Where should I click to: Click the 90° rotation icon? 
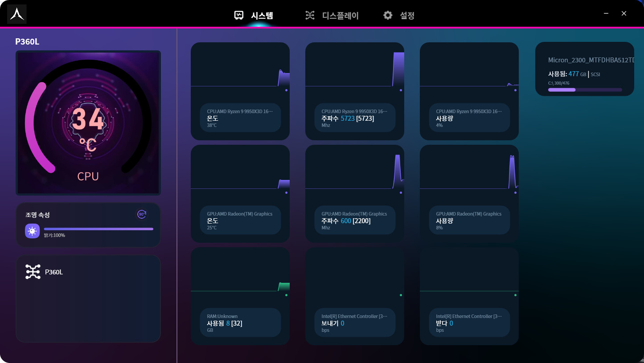(141, 214)
